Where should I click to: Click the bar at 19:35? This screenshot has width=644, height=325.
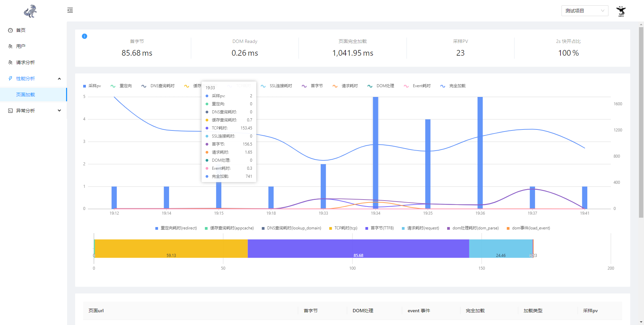click(x=428, y=164)
